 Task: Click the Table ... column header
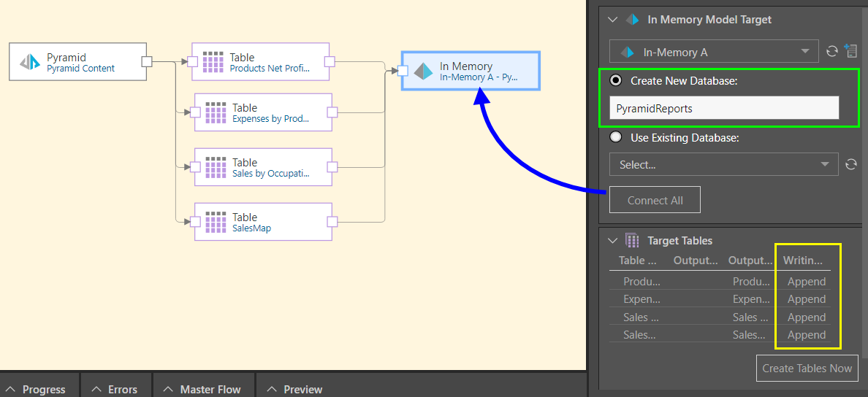pos(637,261)
